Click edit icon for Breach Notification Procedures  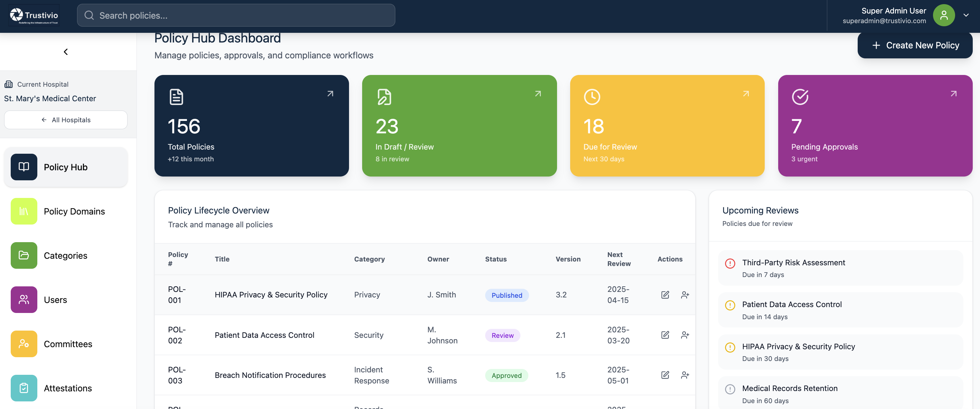[665, 375]
